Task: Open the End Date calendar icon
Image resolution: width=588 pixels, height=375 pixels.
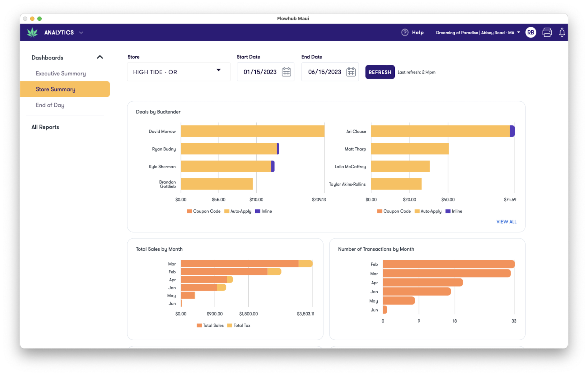Action: point(351,72)
